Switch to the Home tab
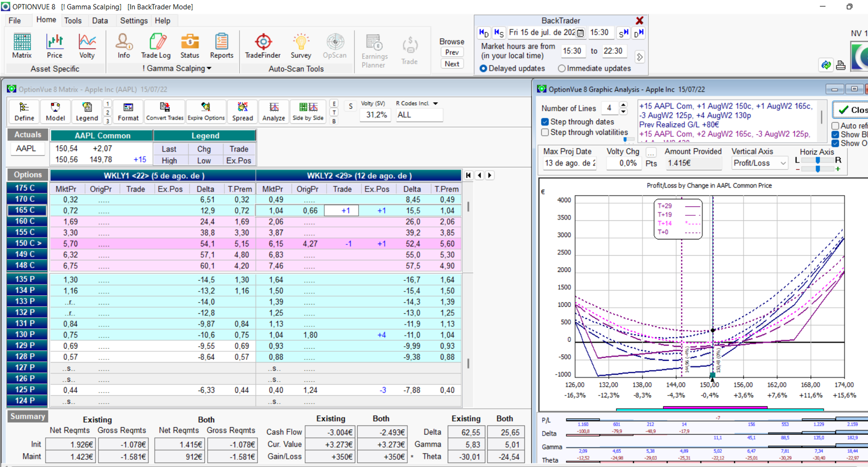Image resolution: width=868 pixels, height=467 pixels. click(x=46, y=20)
